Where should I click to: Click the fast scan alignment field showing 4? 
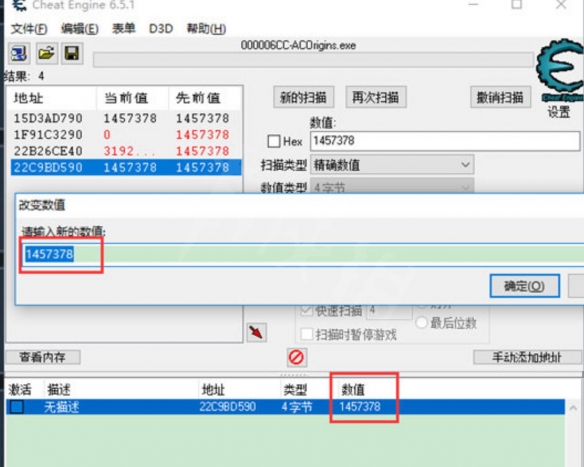[x=390, y=310]
